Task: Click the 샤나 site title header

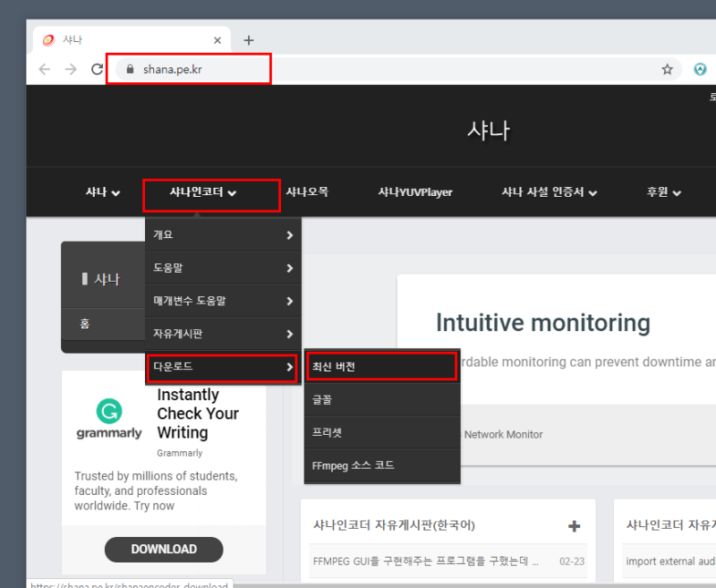Action: tap(488, 131)
